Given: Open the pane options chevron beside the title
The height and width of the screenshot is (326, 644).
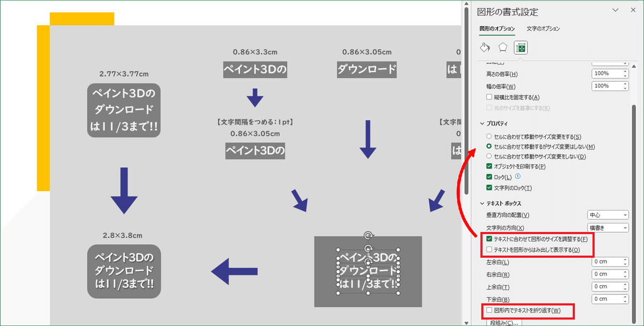Looking at the screenshot, I should click(x=615, y=10).
